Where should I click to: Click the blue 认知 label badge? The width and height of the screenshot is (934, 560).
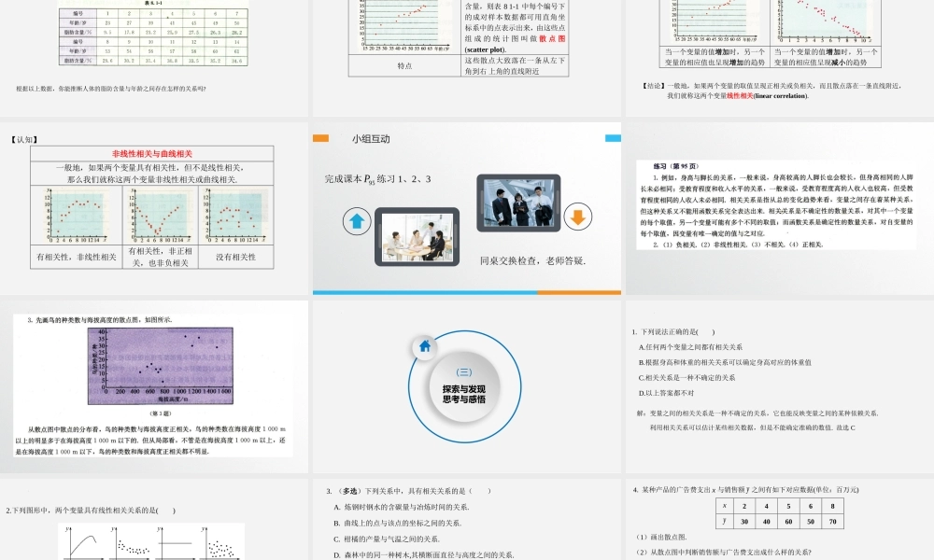click(x=23, y=138)
